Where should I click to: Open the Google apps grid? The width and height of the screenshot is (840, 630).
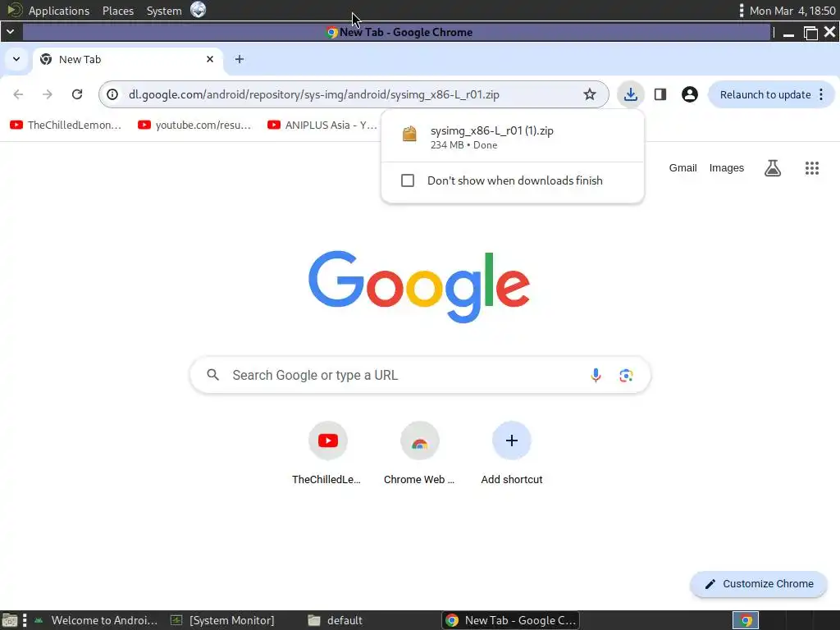coord(812,168)
